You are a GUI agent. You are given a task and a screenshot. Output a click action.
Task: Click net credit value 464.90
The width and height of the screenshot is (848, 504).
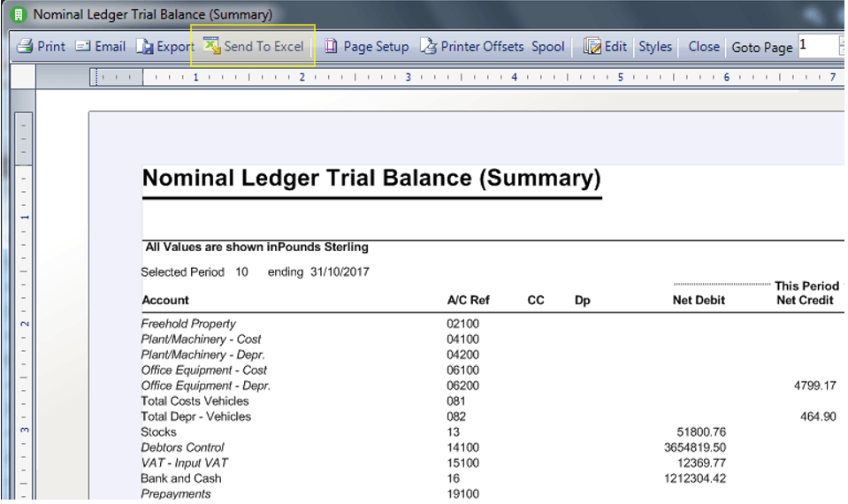point(818,417)
